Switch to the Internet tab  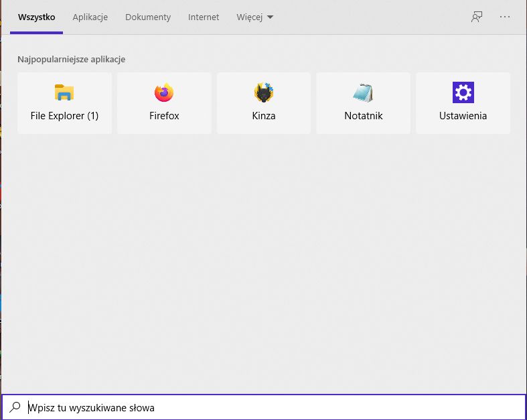204,17
